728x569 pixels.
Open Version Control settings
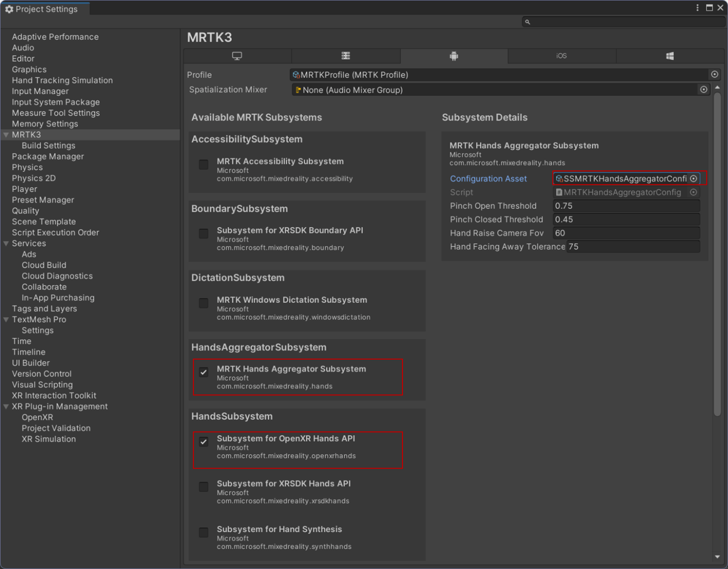click(42, 374)
